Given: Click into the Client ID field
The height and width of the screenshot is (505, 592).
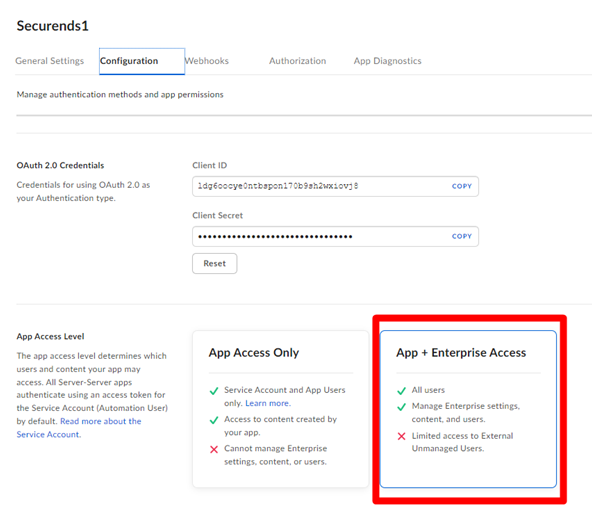Looking at the screenshot, I should (335, 186).
